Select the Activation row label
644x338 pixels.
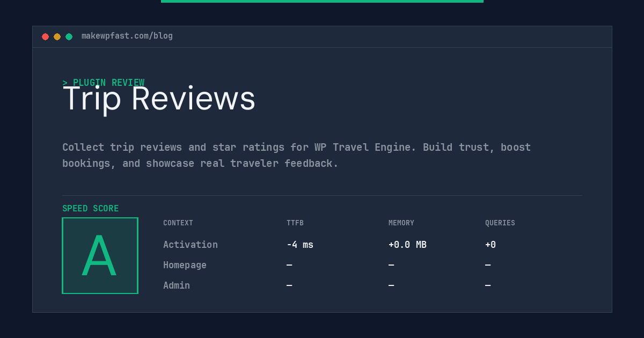pos(191,245)
